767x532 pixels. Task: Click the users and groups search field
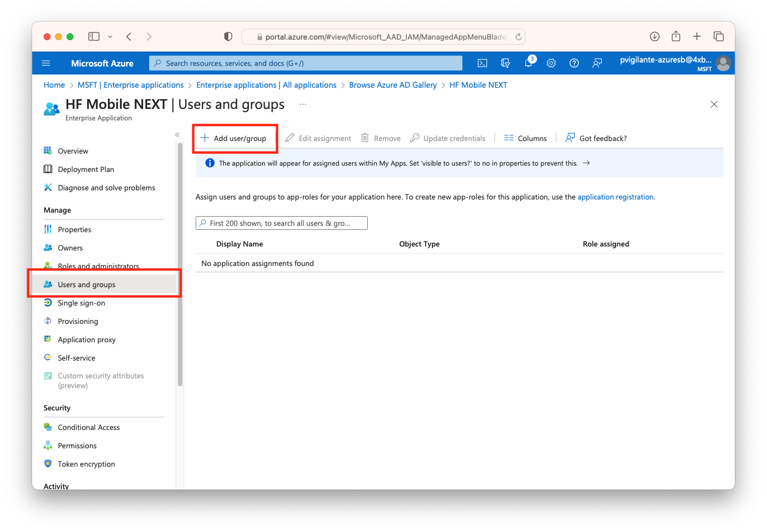(x=282, y=222)
